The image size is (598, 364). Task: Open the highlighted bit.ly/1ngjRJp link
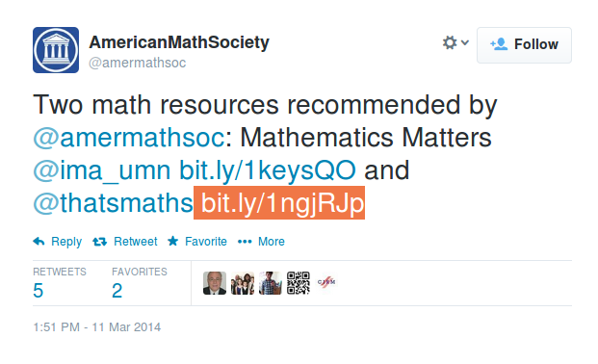(279, 202)
